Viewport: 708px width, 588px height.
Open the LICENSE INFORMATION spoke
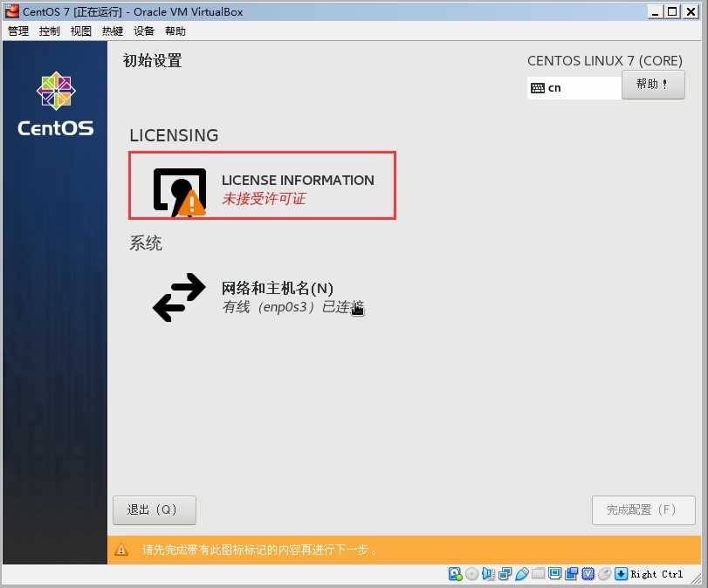point(263,186)
